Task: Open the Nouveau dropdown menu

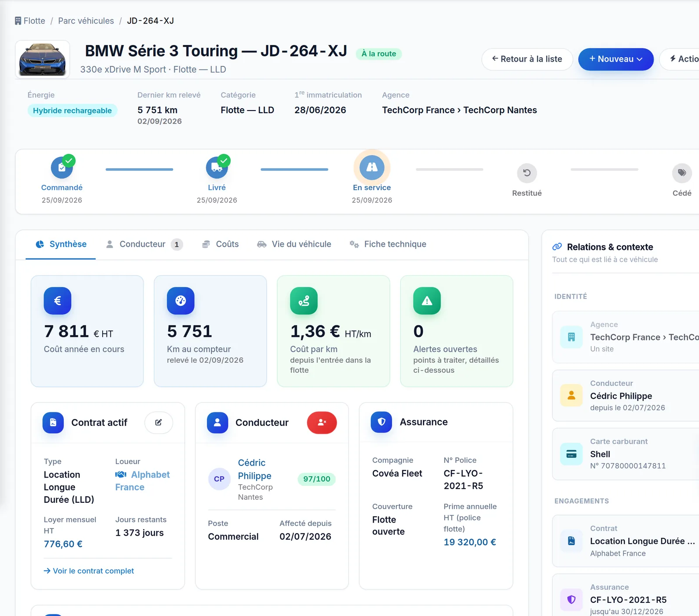Action: click(x=616, y=59)
